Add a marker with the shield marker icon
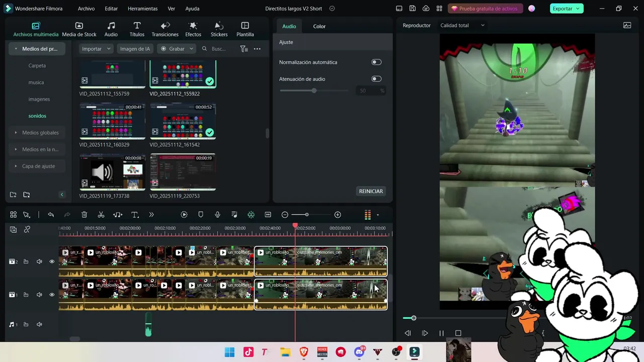Screen dimensions: 644x362 click(201, 215)
